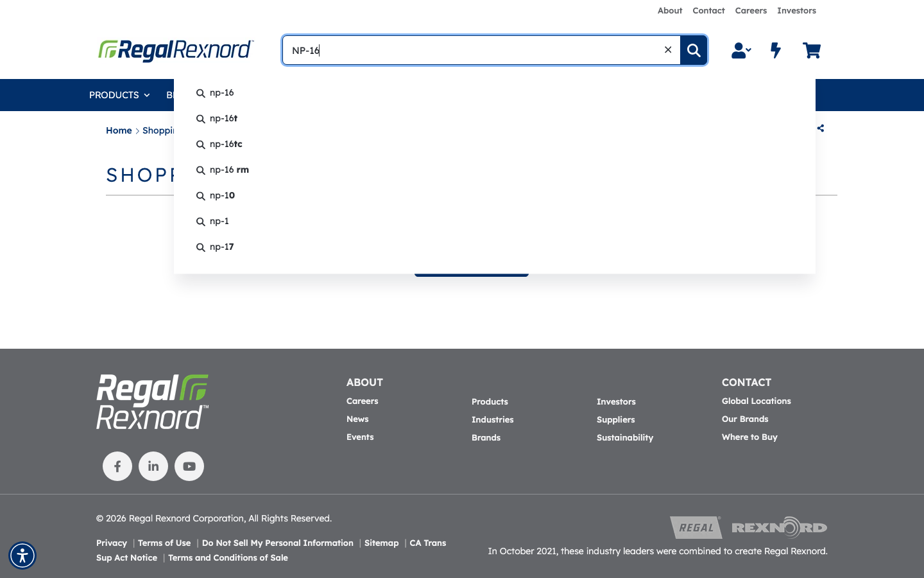Viewport: 924px width, 578px height.
Task: Open Where to Buy link
Action: pos(749,437)
